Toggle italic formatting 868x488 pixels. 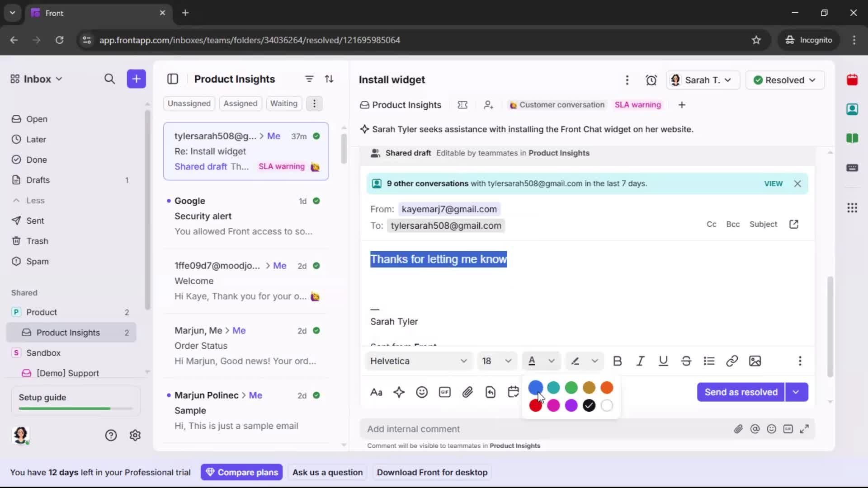(641, 361)
